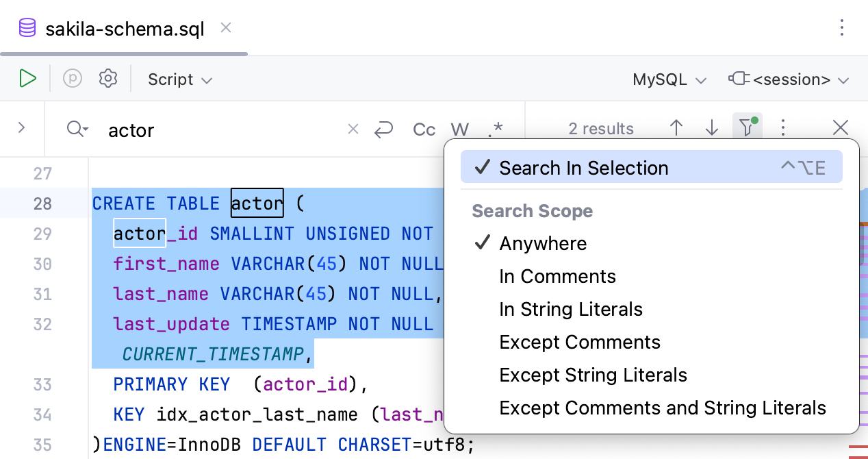Toggle Cc match case option
868x459 pixels.
[424, 129]
